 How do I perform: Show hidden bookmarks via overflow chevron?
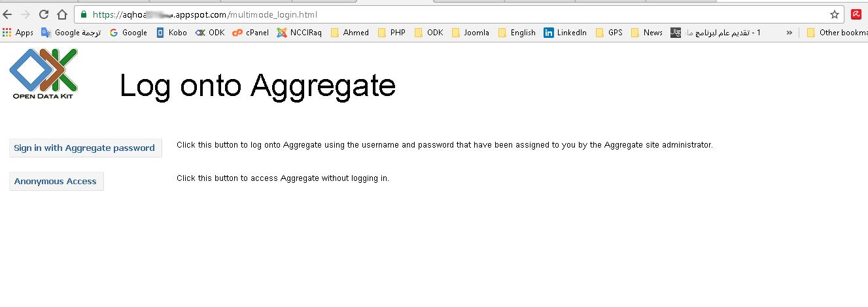click(x=790, y=33)
